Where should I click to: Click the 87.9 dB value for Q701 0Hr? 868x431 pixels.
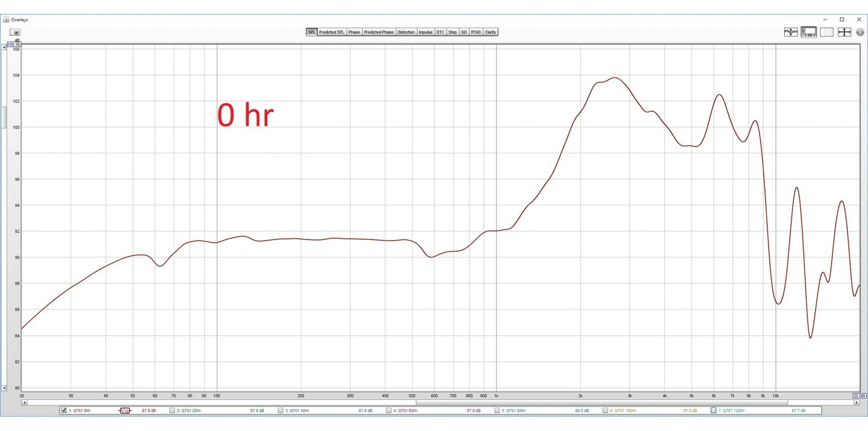(x=149, y=411)
